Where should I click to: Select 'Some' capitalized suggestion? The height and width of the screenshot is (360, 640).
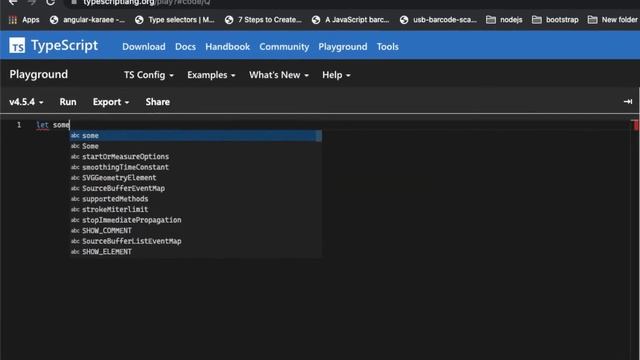coord(196,146)
